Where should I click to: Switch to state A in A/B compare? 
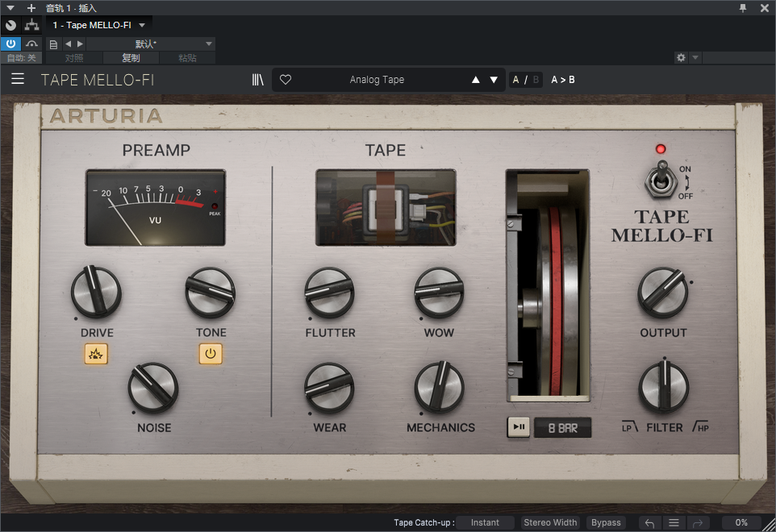coord(515,80)
